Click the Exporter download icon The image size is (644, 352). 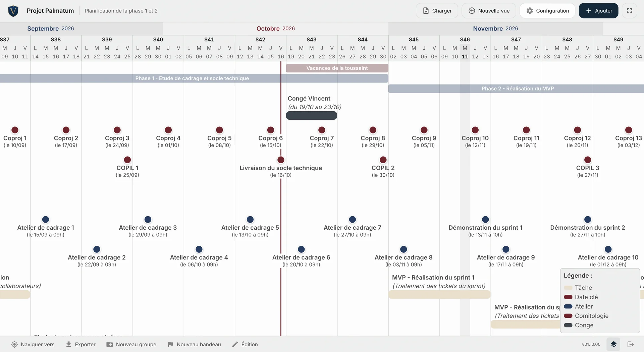point(68,344)
